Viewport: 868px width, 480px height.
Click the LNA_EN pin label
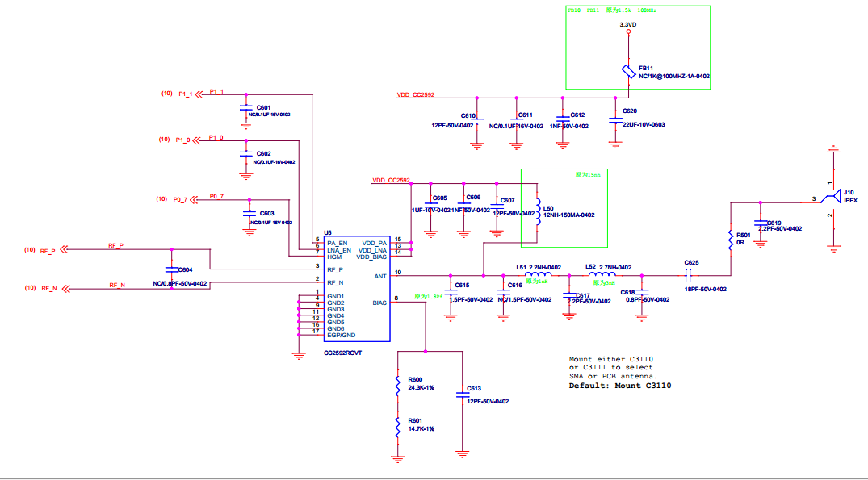click(x=339, y=251)
